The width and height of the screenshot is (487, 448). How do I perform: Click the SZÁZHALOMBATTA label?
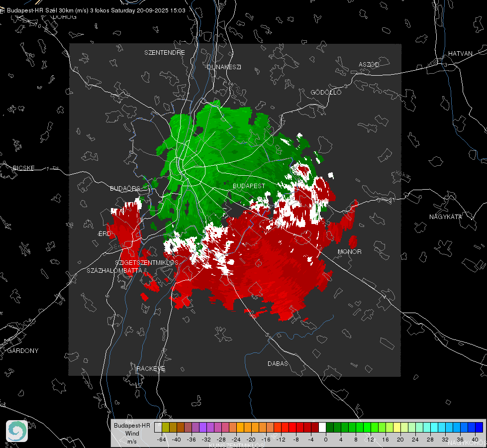[114, 270]
